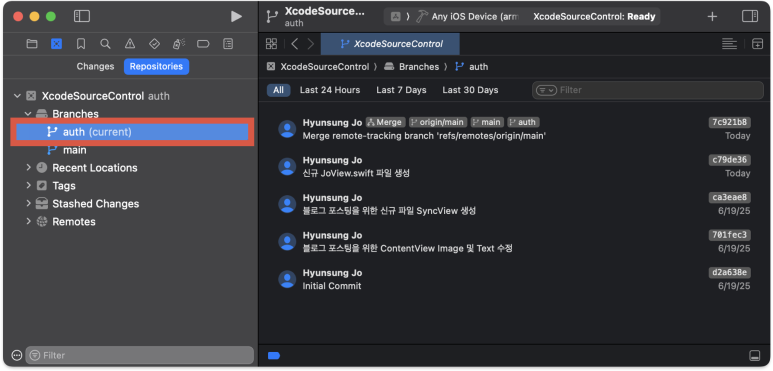The image size is (773, 371).
Task: Add an editor with the split icon
Action: pos(757,44)
